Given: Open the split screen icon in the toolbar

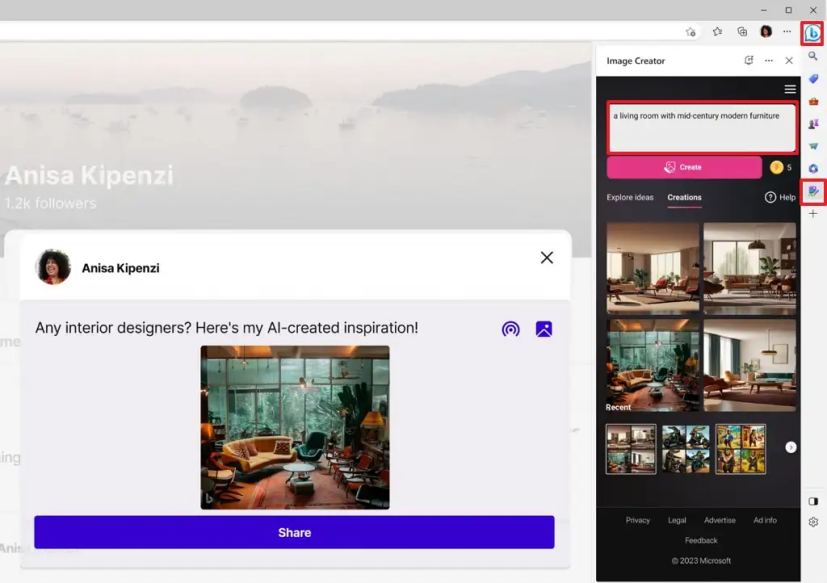Looking at the screenshot, I should coord(813,501).
